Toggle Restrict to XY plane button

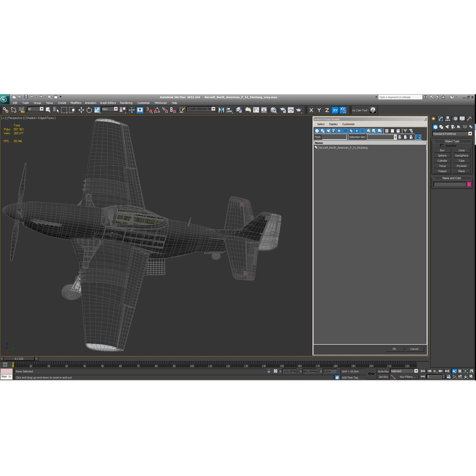coord(335,110)
